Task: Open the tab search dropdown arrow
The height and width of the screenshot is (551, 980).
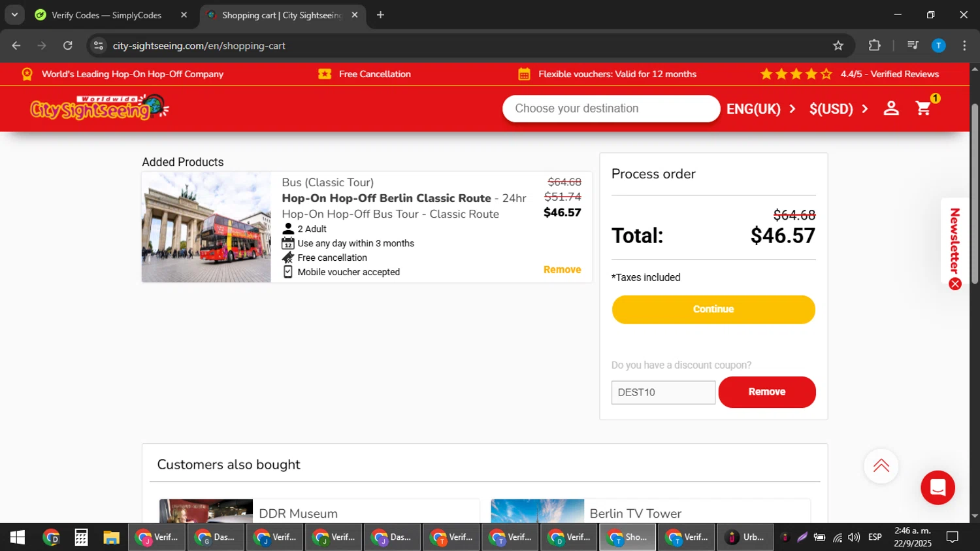Action: coord(14,14)
